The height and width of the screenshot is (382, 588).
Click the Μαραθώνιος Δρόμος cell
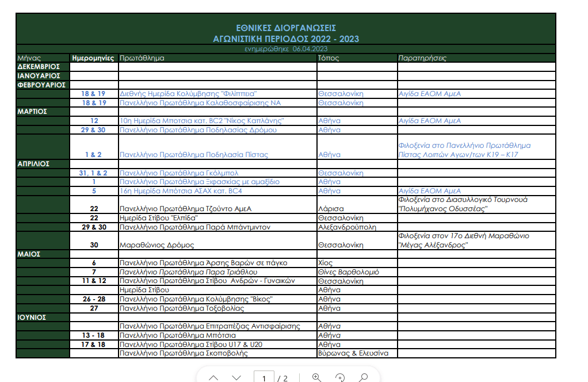tap(151, 245)
